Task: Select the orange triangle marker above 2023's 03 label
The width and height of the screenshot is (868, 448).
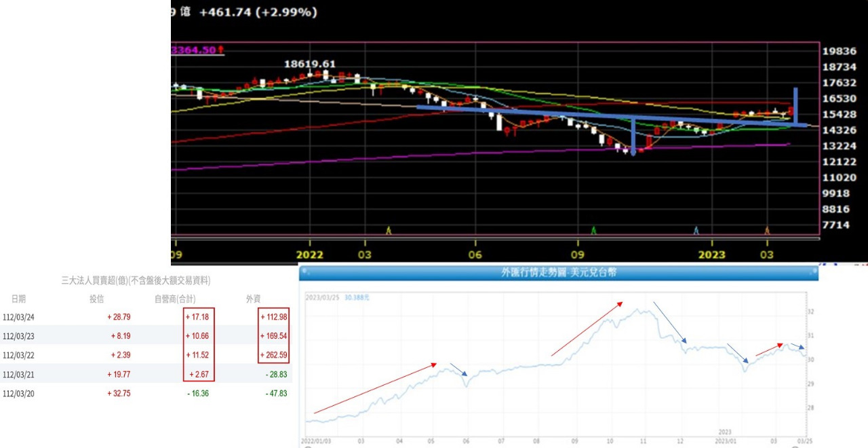Action: (x=767, y=230)
